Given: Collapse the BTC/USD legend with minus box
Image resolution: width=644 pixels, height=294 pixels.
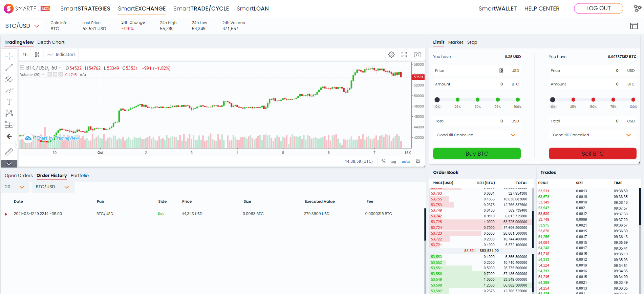Looking at the screenshot, I should point(22,68).
